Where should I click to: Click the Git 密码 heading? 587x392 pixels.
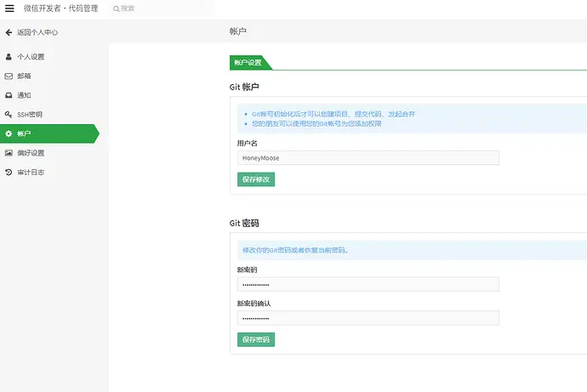pyautogui.click(x=244, y=224)
